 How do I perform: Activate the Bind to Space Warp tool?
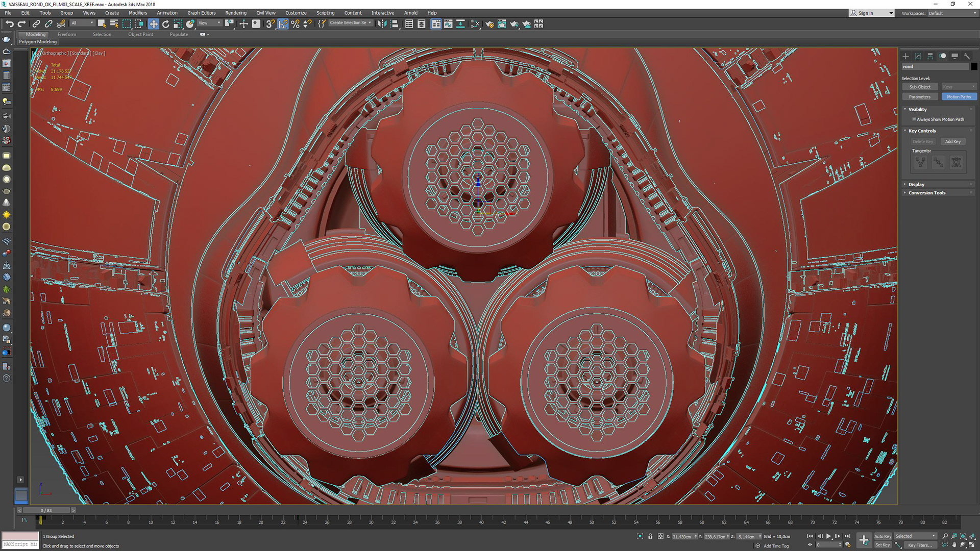61,24
